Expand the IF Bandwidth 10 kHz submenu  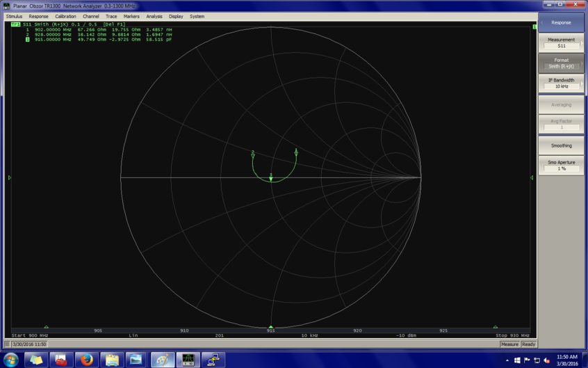pos(561,83)
